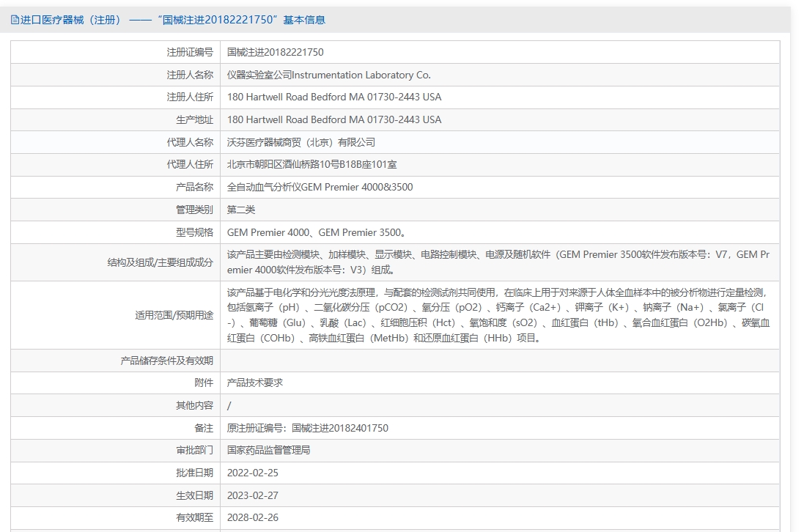The image size is (804, 532).
Task: Select the text 该产品主要由检测模块
Action: 498,262
